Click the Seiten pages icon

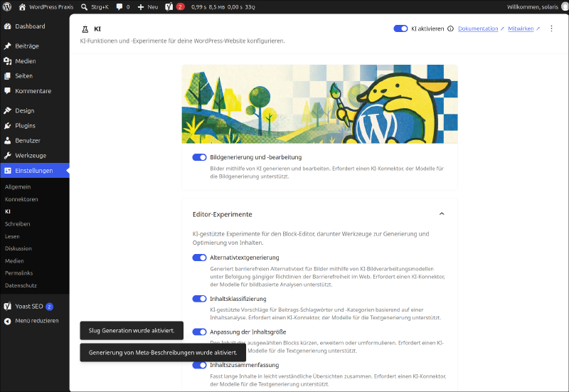point(8,76)
